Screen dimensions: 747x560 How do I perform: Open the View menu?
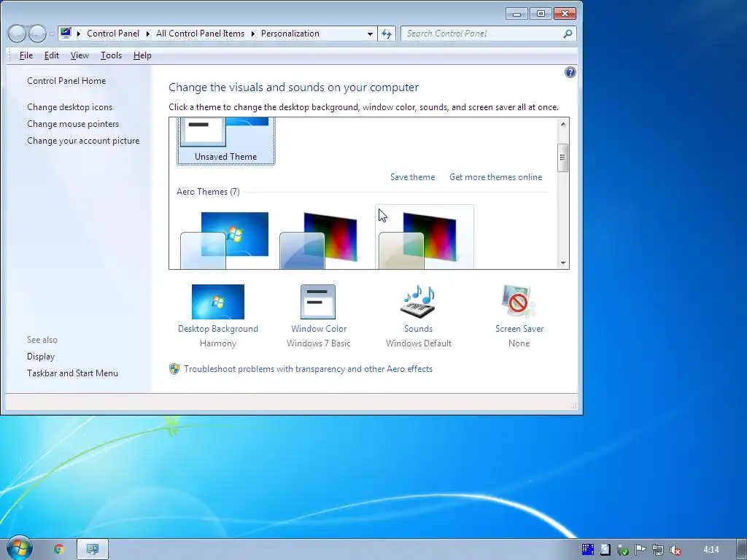pyautogui.click(x=80, y=55)
